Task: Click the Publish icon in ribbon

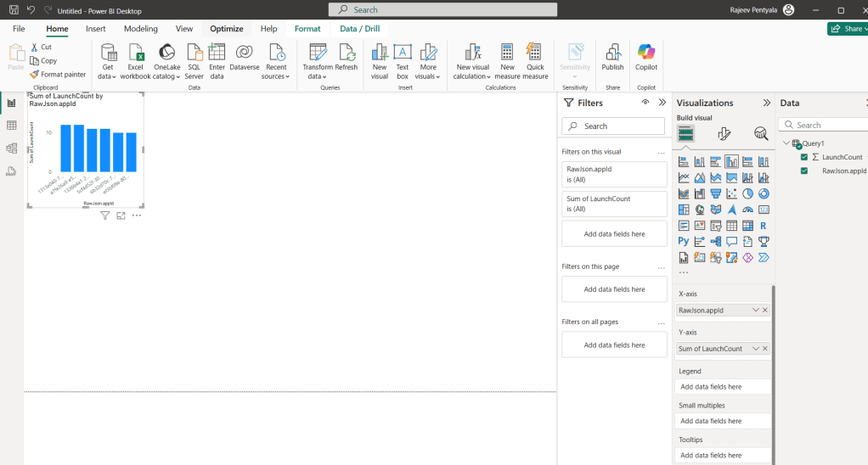Action: 612,53
